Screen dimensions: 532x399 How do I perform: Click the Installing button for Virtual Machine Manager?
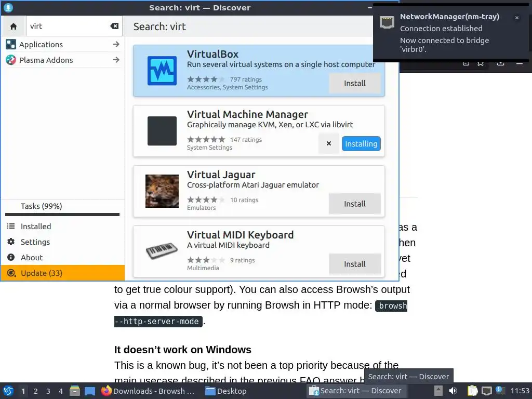[x=361, y=143]
